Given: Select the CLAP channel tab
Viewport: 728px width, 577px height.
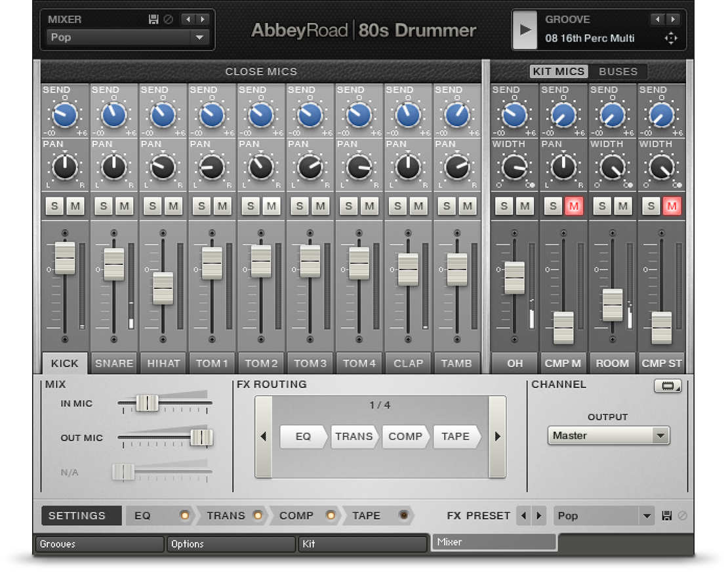Looking at the screenshot, I should point(408,363).
